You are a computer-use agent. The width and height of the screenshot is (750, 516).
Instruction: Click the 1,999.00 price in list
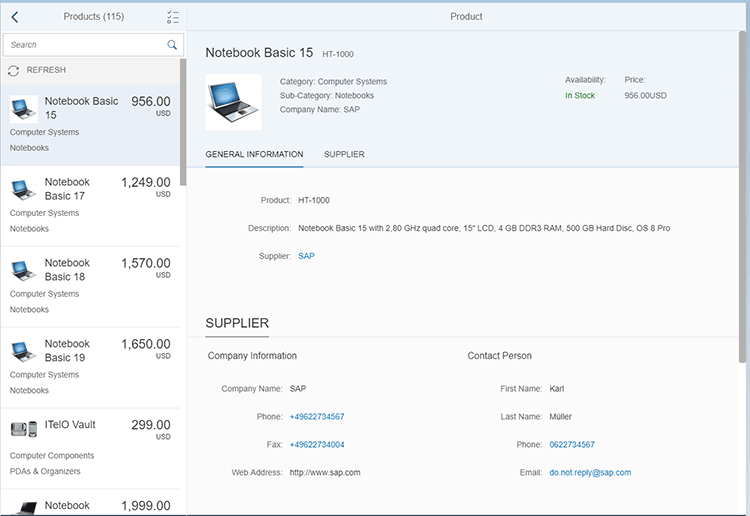(145, 505)
